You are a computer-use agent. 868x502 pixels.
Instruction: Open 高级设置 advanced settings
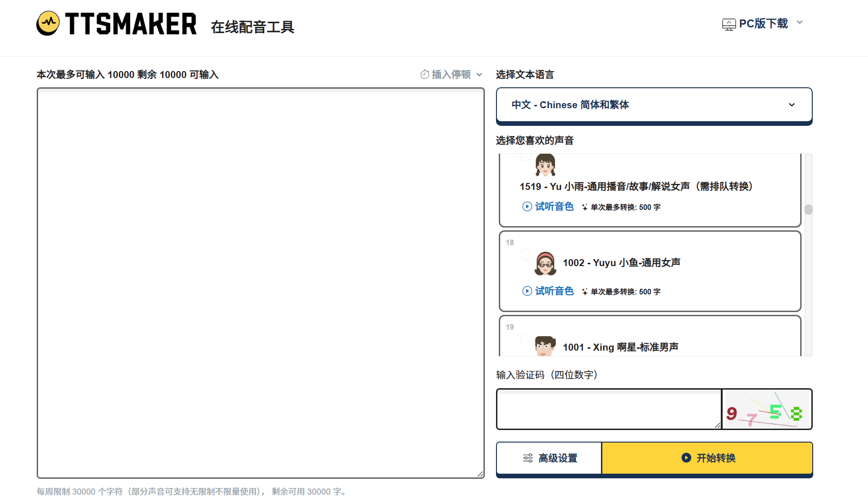point(549,458)
